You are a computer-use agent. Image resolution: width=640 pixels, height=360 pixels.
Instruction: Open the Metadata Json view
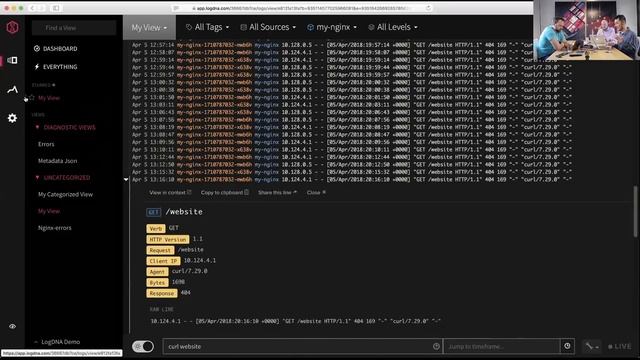point(58,161)
